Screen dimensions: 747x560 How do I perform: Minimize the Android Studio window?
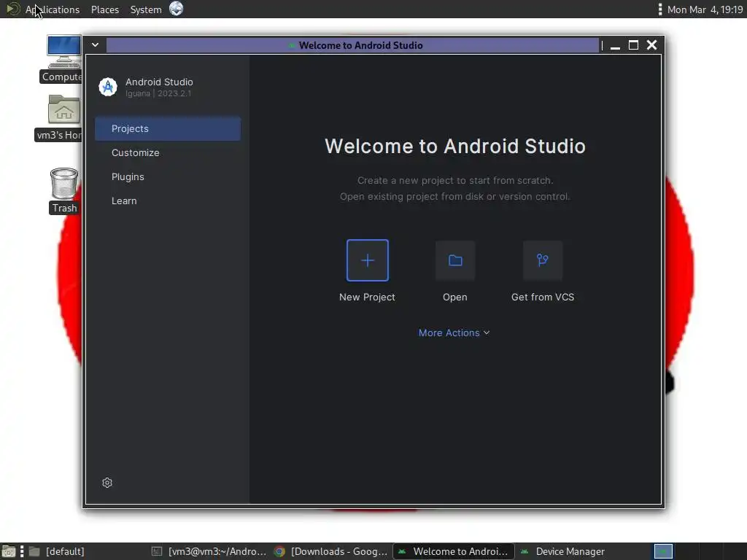[615, 46]
